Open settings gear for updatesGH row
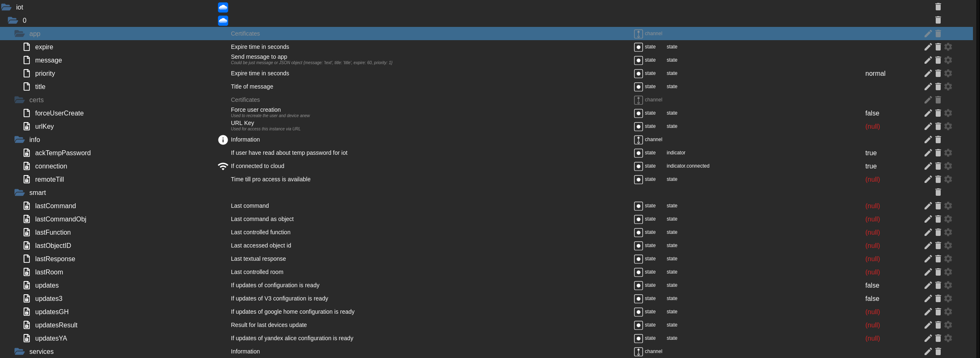Image resolution: width=980 pixels, height=358 pixels. pos(948,312)
